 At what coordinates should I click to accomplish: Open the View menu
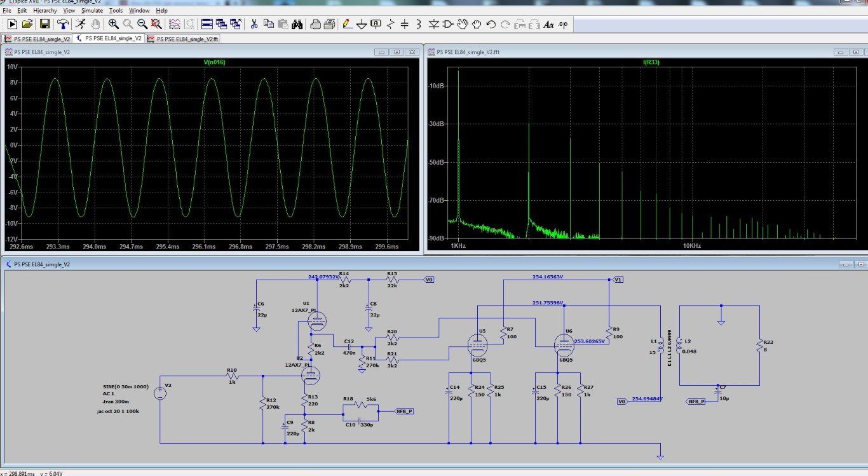[x=69, y=11]
